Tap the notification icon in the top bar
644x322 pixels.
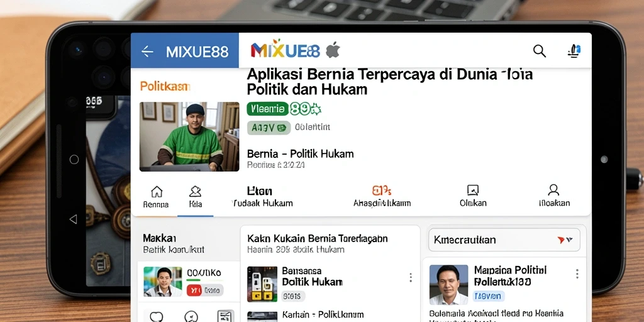pyautogui.click(x=574, y=51)
